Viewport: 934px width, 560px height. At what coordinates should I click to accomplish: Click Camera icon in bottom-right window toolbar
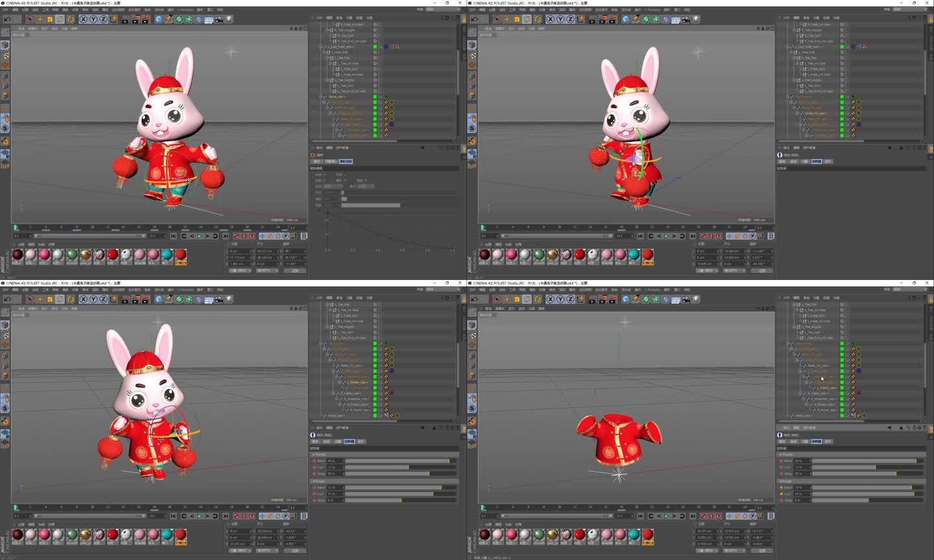pos(686,299)
